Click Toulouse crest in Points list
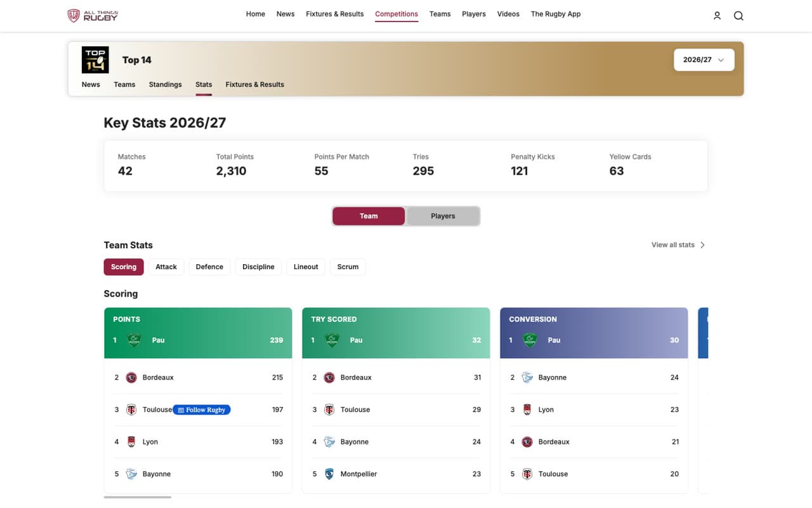Viewport: 812px width, 508px height. click(x=131, y=410)
